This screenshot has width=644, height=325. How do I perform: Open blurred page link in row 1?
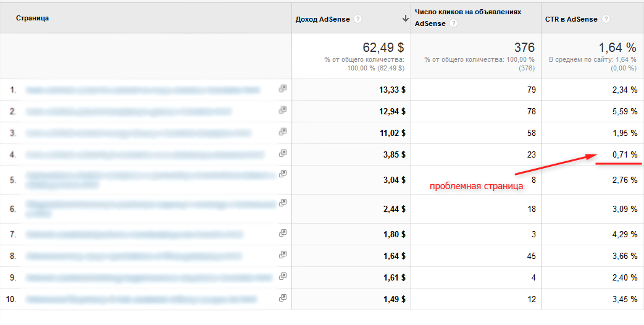[142, 90]
